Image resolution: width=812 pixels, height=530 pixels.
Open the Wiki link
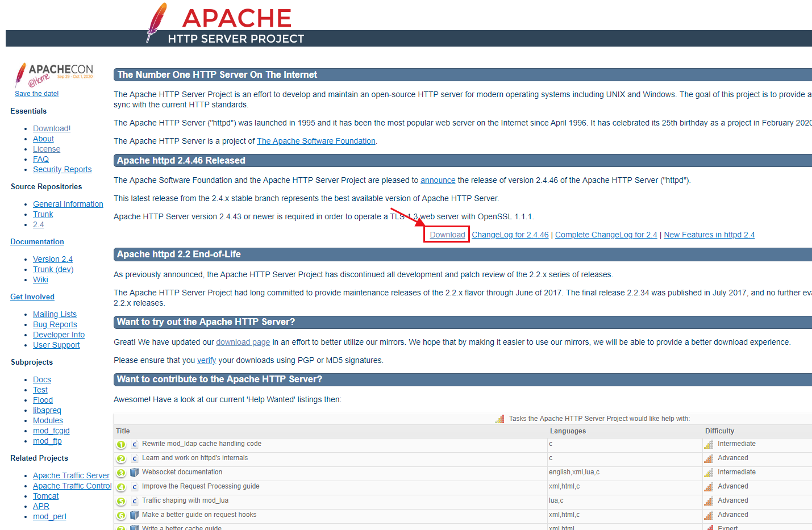(40, 279)
